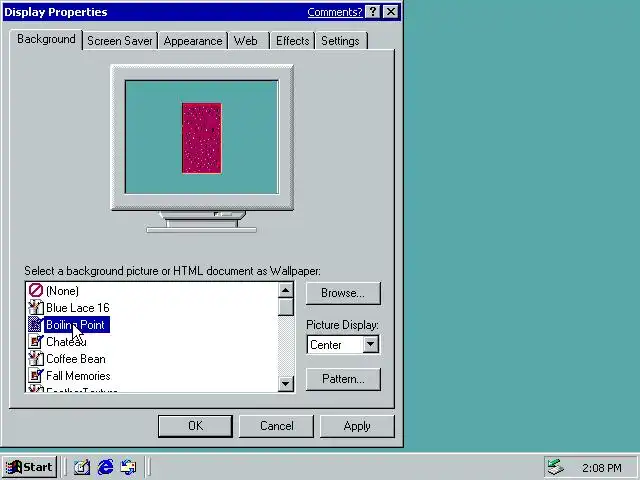The height and width of the screenshot is (480, 640).
Task: Click the wallpaper list scroll down arrow
Action: tap(286, 384)
